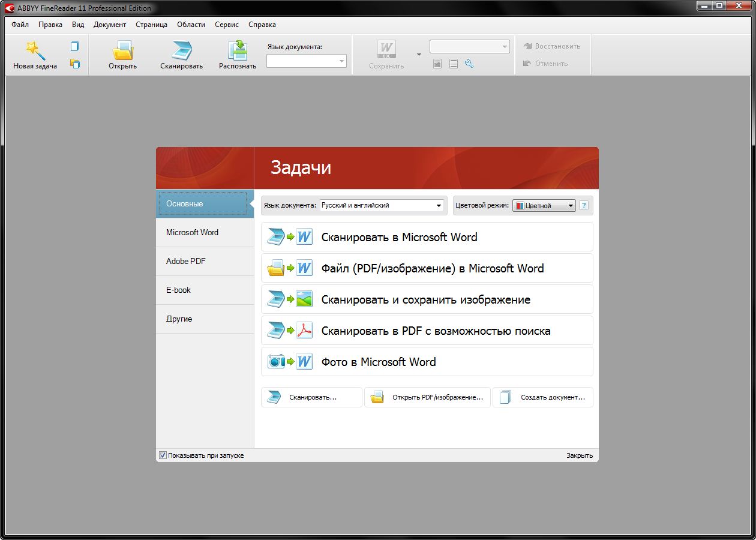
Task: Uncheck Показывать при запуске checkbox
Action: click(163, 455)
